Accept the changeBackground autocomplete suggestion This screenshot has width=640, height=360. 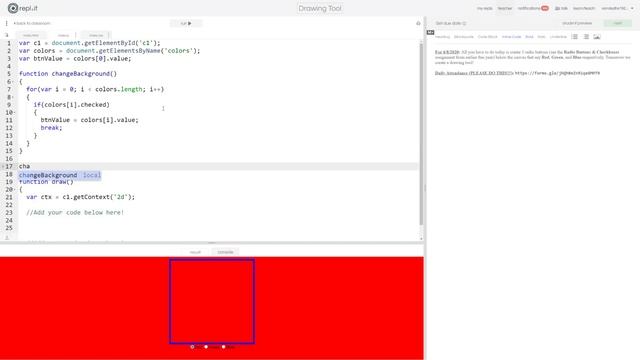tap(60, 175)
